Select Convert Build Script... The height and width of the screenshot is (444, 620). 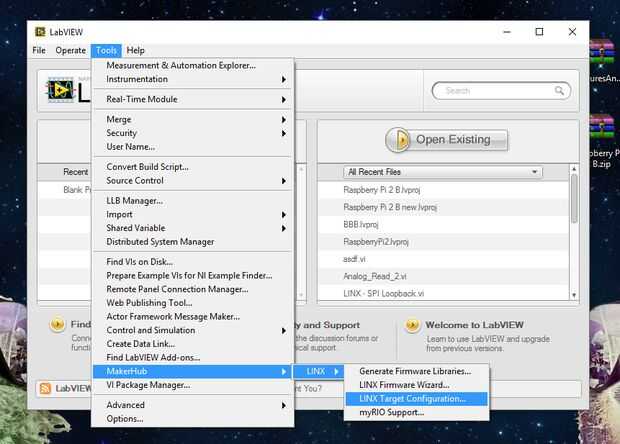193,167
